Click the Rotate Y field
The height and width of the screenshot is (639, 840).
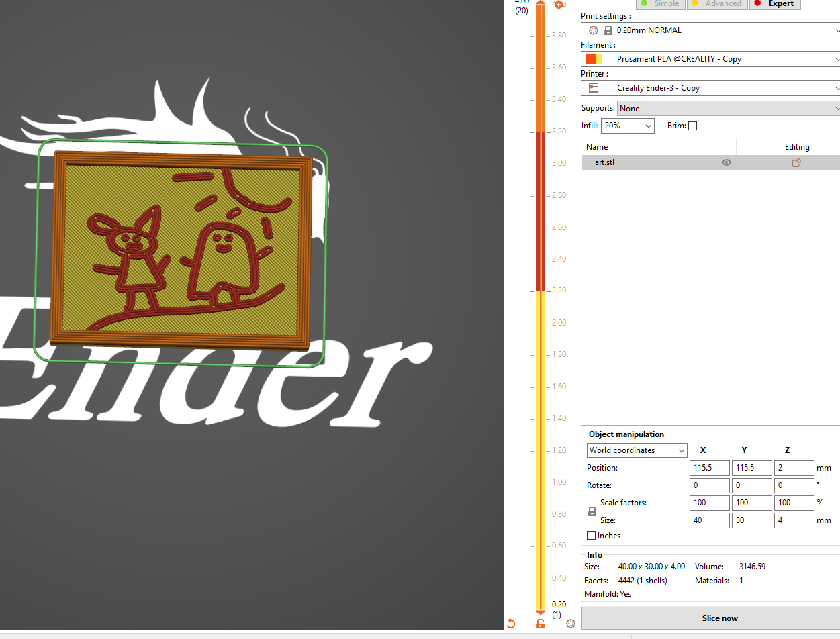click(x=752, y=485)
